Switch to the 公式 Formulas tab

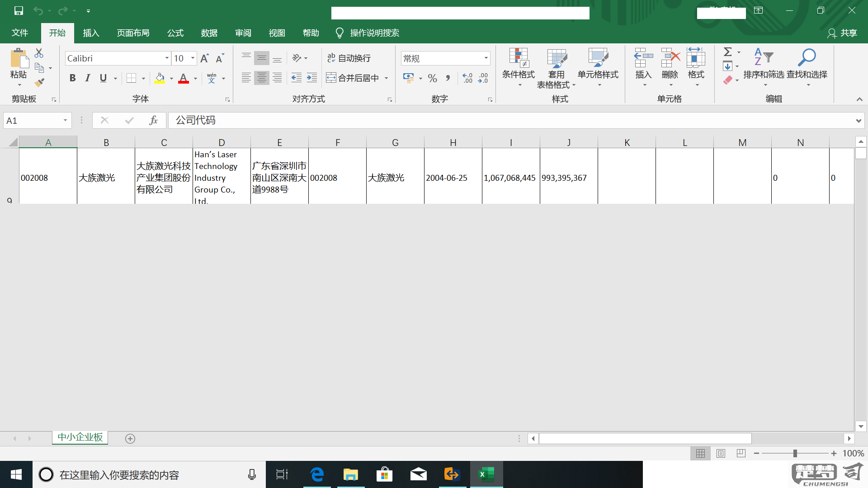click(x=175, y=33)
